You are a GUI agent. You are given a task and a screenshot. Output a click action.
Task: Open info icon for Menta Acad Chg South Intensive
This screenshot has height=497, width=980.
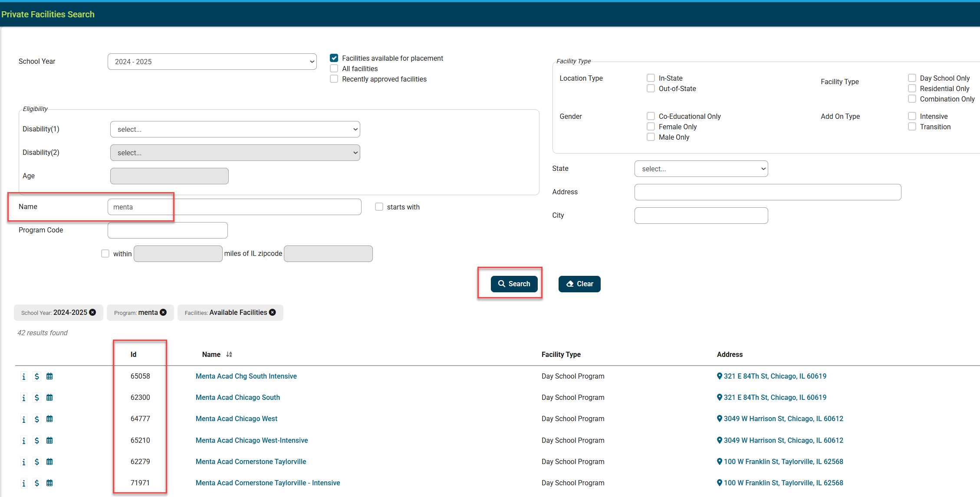point(24,376)
